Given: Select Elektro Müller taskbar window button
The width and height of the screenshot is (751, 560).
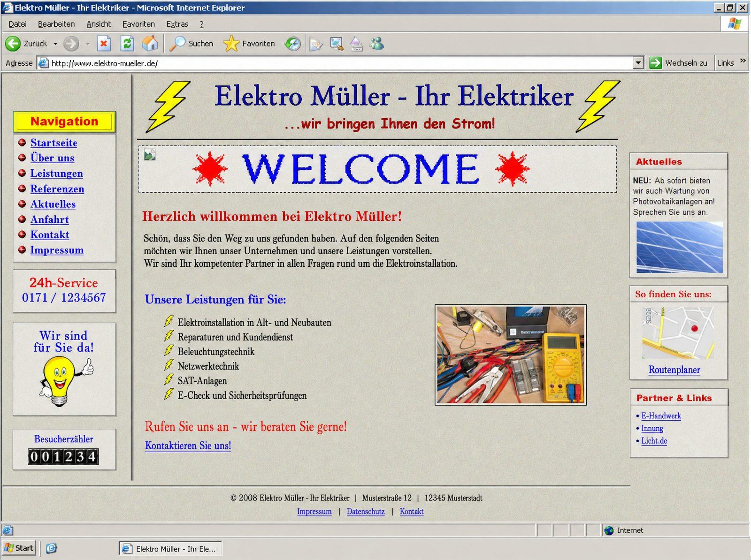Looking at the screenshot, I should coord(170,548).
